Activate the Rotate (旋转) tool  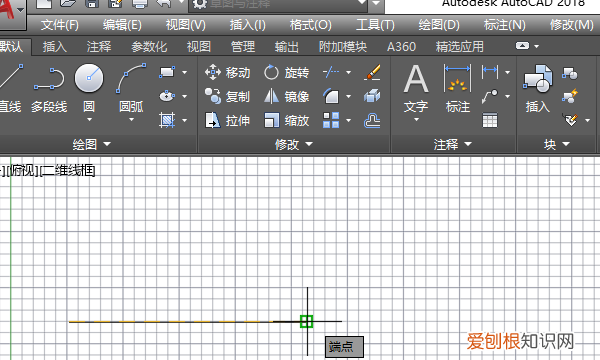(286, 72)
